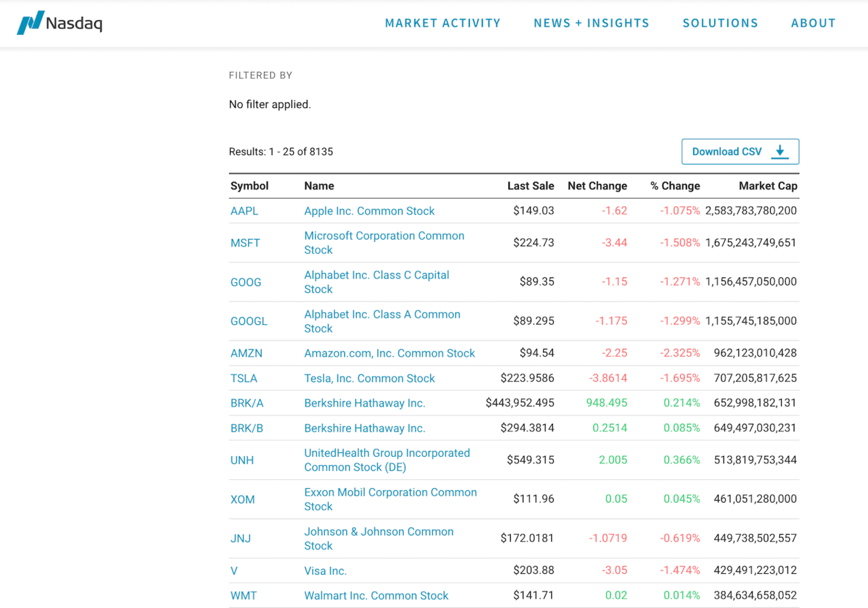Click the Net Change column header
The width and height of the screenshot is (868, 608).
pos(597,186)
